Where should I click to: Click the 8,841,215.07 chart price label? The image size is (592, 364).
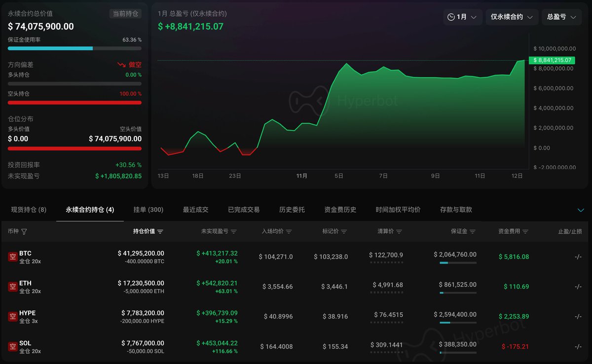pos(552,60)
